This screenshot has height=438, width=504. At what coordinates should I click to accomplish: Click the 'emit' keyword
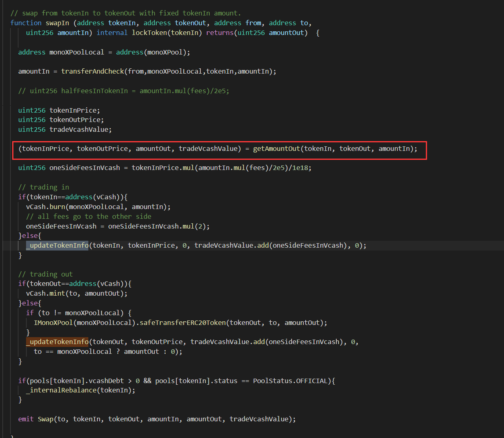pyautogui.click(x=26, y=419)
